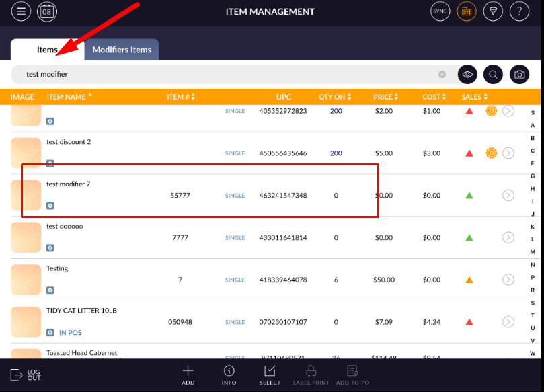
Task: Click the magnifying glass search icon
Action: pos(493,75)
